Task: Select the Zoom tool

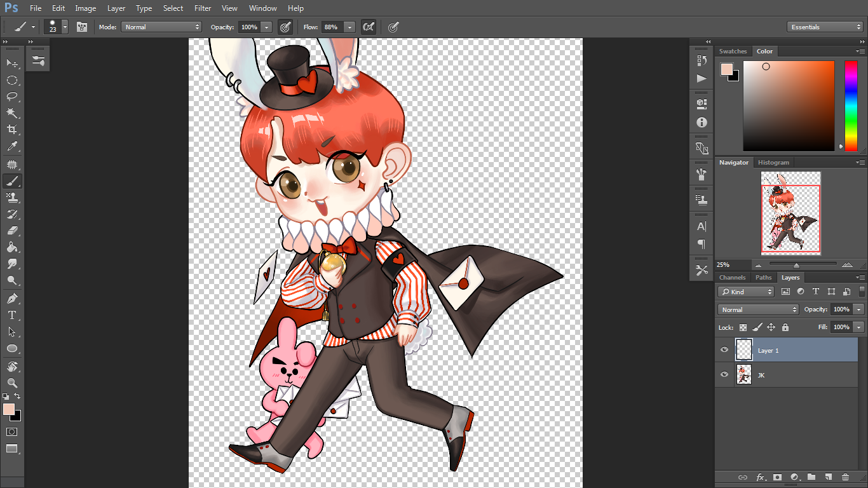Action: (12, 383)
